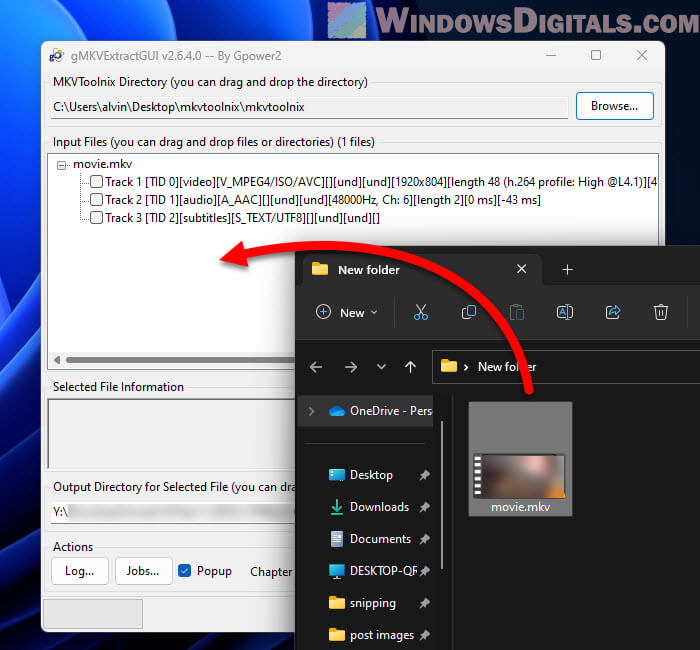
Task: Click the pin icon beside snipping
Action: point(425,603)
